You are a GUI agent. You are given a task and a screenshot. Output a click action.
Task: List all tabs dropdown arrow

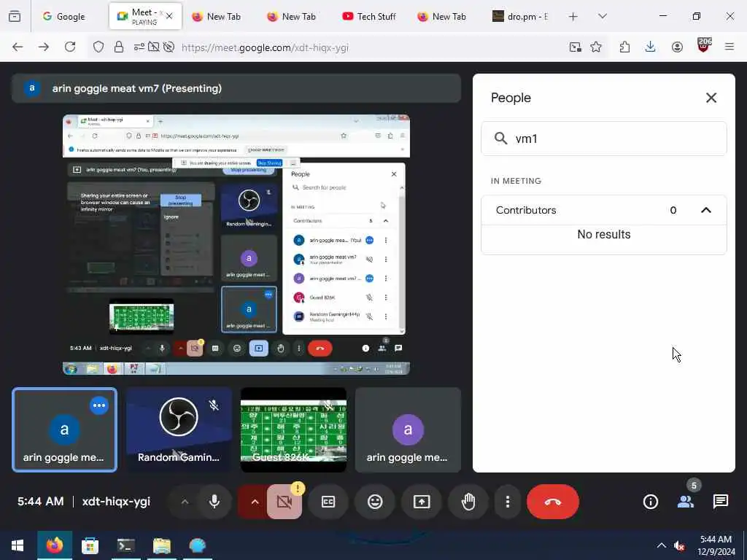click(603, 16)
